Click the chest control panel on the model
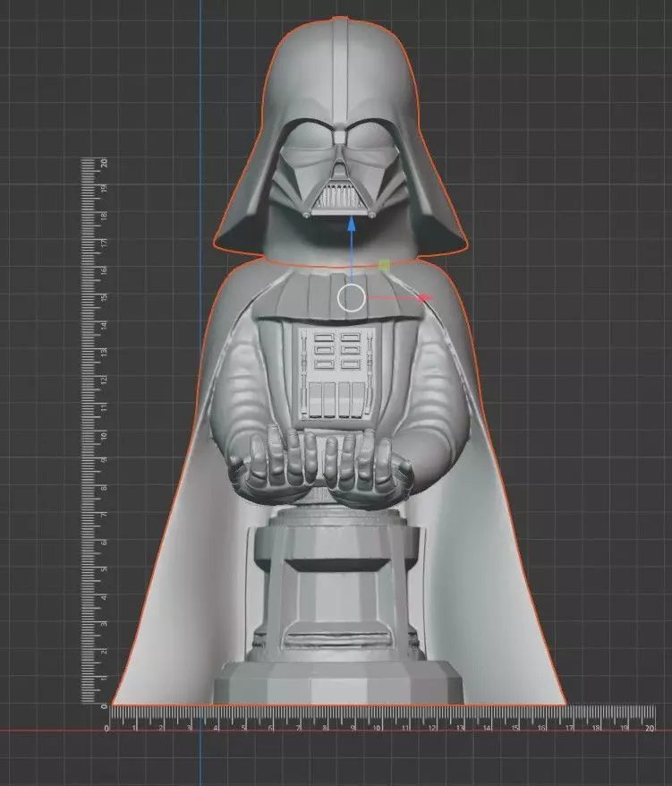This screenshot has width=672, height=786. pos(336,373)
